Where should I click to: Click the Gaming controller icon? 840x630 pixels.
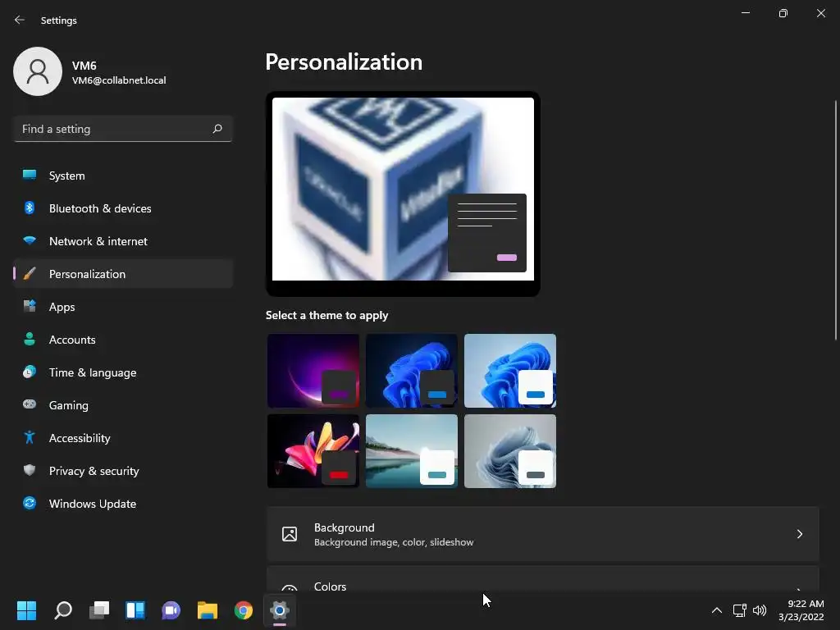pos(30,404)
